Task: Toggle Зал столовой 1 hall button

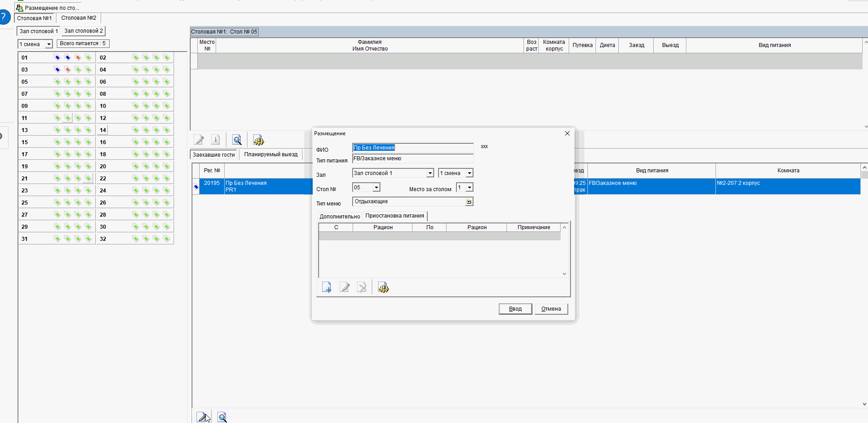Action: 38,31
